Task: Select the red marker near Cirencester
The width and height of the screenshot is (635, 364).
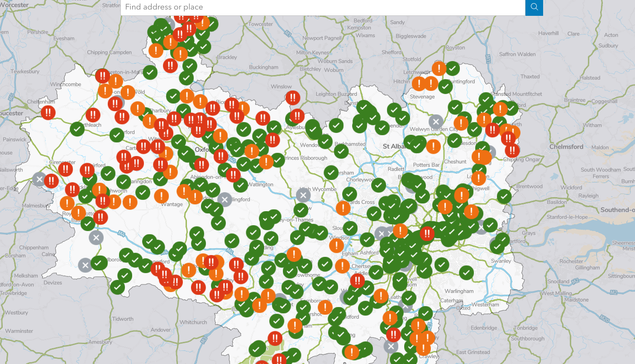Action: 65,169
